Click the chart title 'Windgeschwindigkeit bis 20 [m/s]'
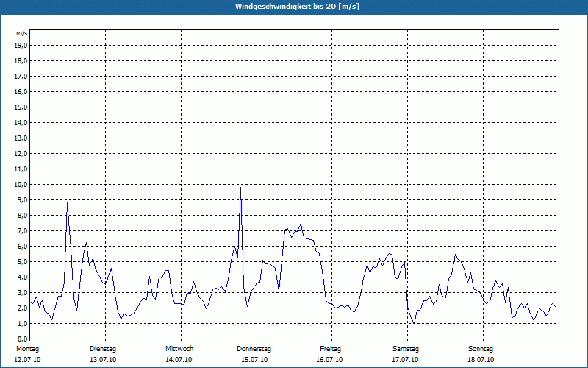Viewport: 588px width, 368px height. 297,7
